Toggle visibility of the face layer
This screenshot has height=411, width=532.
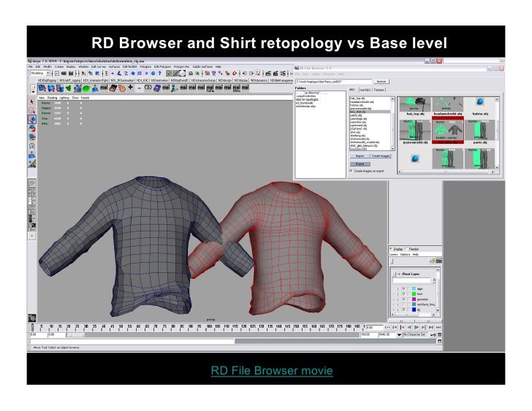pyautogui.click(x=403, y=293)
